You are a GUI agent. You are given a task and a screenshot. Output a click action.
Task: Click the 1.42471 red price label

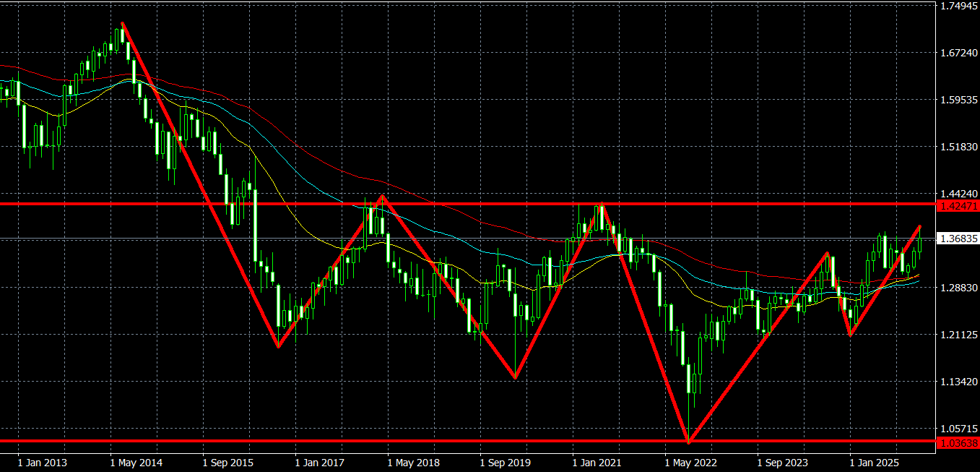(x=957, y=206)
